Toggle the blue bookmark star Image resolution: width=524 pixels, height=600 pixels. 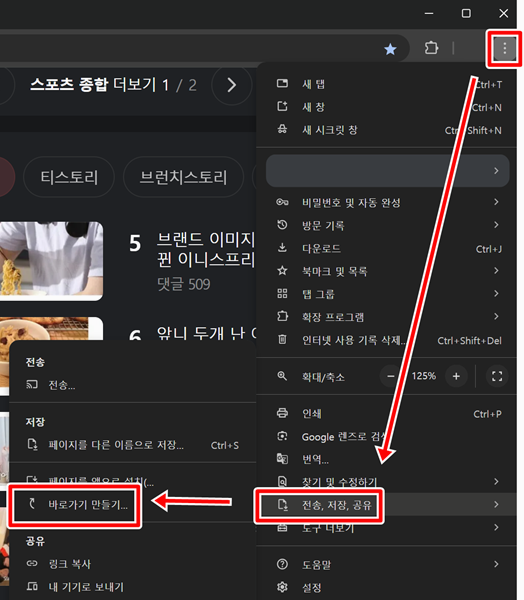pyautogui.click(x=390, y=49)
